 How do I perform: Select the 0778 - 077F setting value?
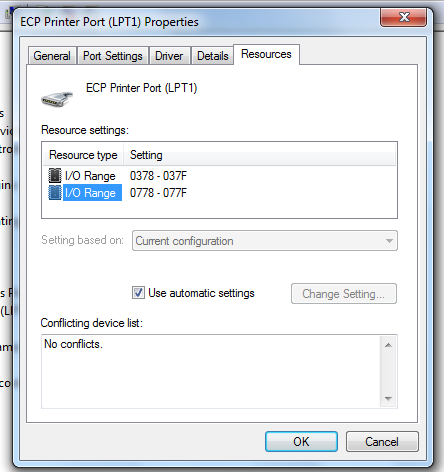[x=158, y=193]
